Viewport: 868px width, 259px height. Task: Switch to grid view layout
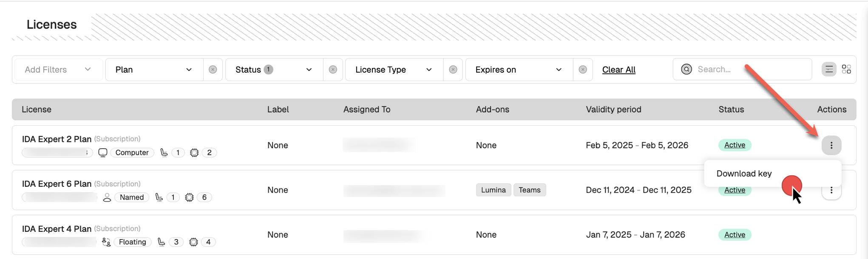(x=846, y=69)
